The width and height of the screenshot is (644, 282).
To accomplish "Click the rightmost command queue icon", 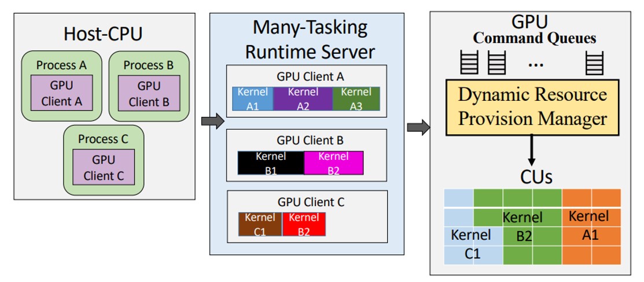I will pyautogui.click(x=594, y=62).
